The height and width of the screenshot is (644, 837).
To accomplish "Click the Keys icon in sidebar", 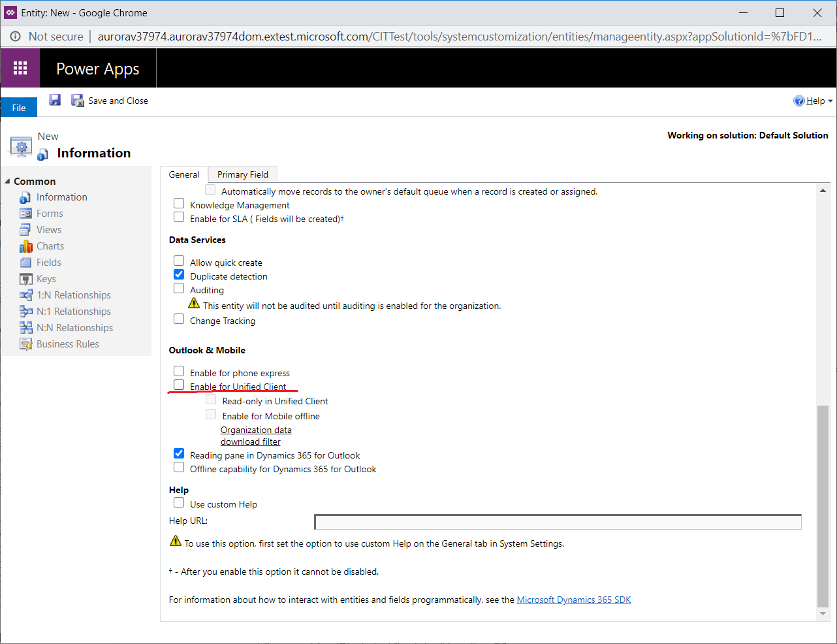I will coord(25,279).
